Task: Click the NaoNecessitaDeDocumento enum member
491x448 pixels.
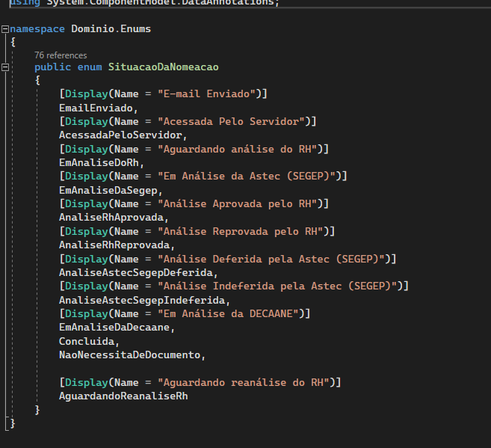Action: (x=129, y=355)
